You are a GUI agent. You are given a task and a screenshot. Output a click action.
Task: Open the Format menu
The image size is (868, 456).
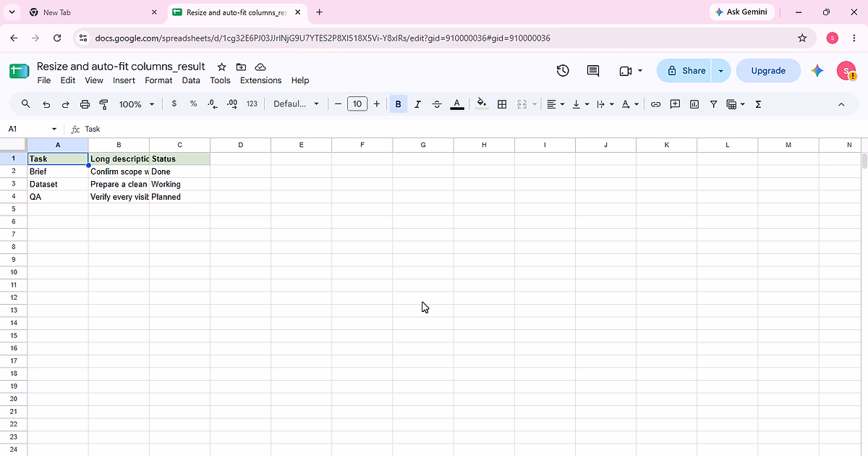pyautogui.click(x=158, y=80)
